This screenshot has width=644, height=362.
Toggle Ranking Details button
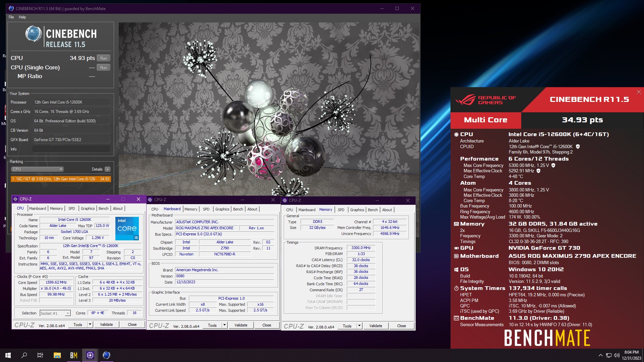pos(107,169)
